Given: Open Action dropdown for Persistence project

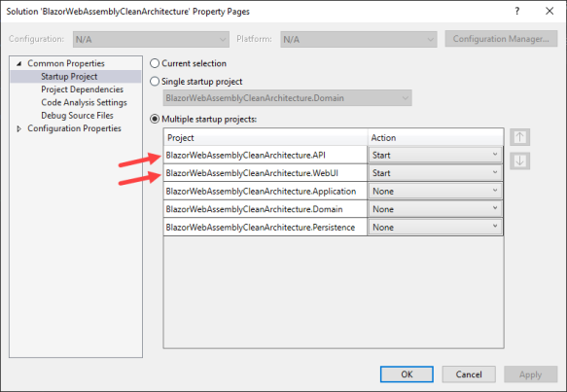Looking at the screenshot, I should click(x=435, y=227).
